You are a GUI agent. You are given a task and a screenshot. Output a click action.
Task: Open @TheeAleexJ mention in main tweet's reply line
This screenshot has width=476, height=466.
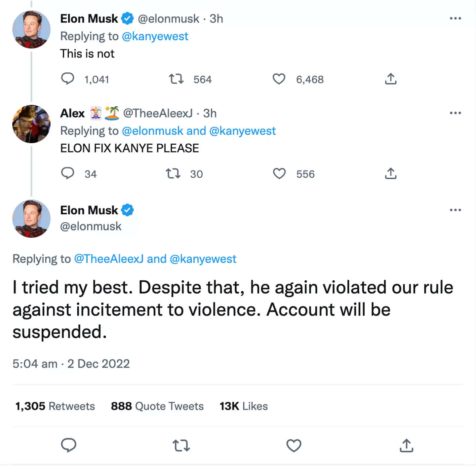click(x=109, y=259)
